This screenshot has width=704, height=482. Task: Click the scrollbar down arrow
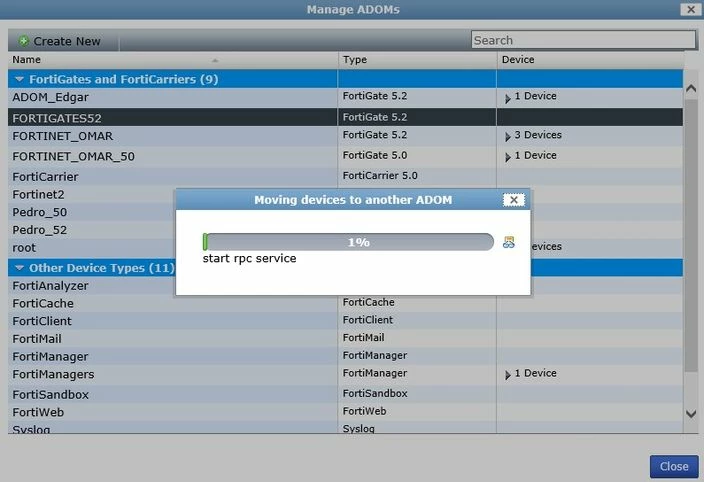(x=691, y=413)
